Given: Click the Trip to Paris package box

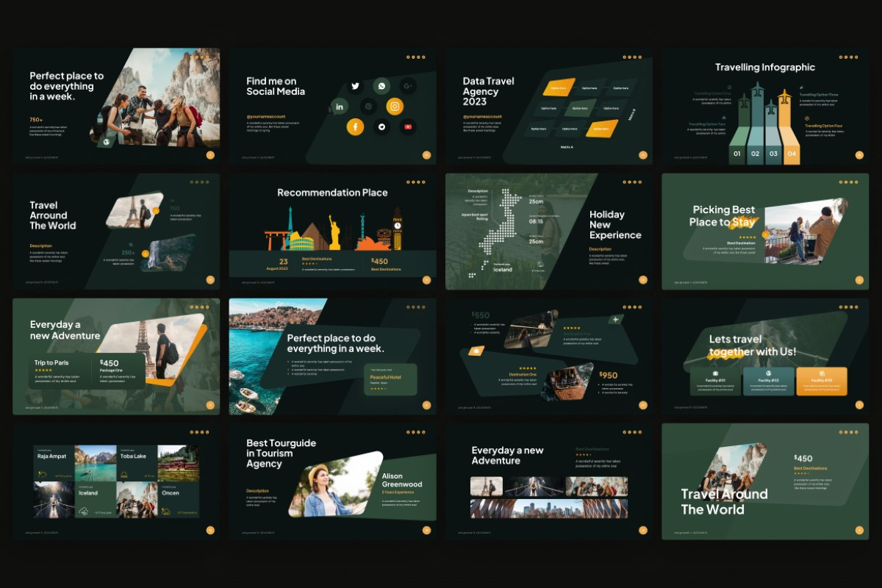Looking at the screenshot, I should [63, 372].
